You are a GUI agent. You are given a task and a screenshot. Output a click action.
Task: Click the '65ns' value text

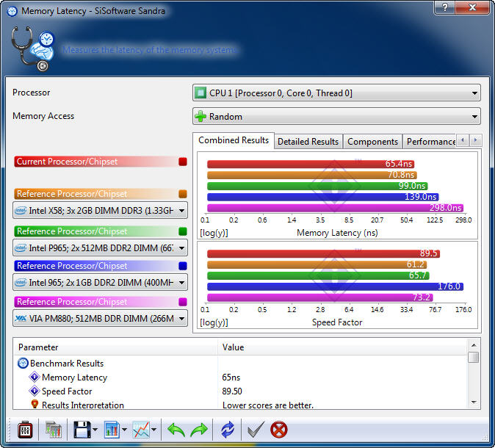pos(231,377)
